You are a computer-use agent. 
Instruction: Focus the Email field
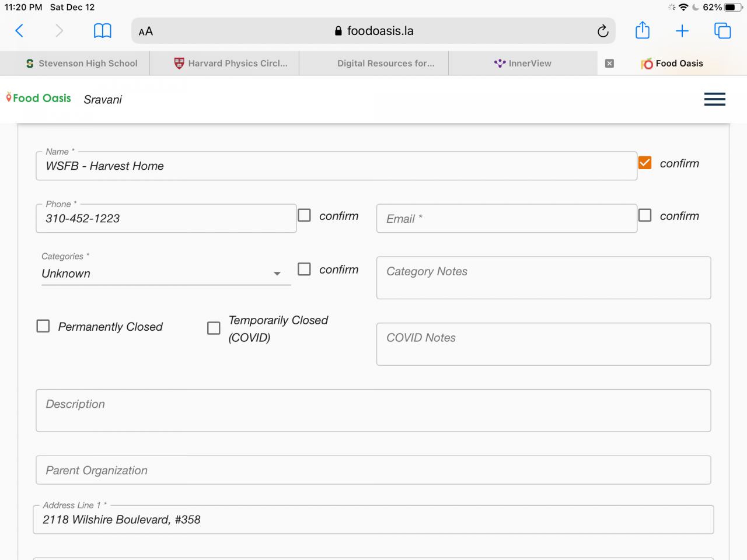coord(507,219)
